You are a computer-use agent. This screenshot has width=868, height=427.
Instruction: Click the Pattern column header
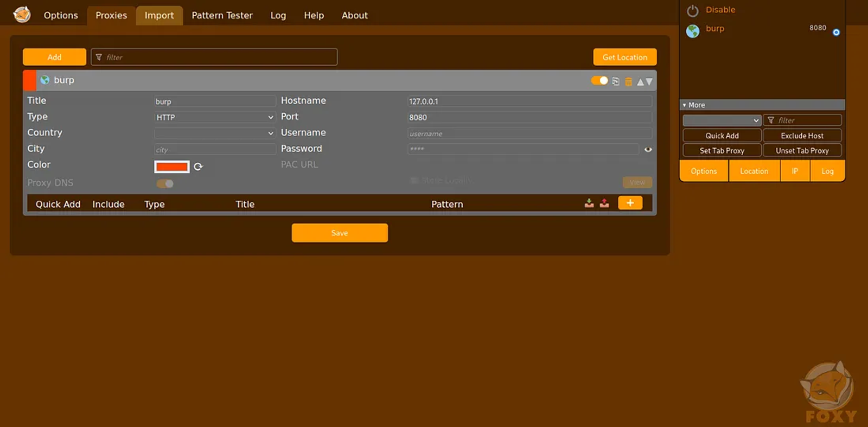click(x=447, y=204)
